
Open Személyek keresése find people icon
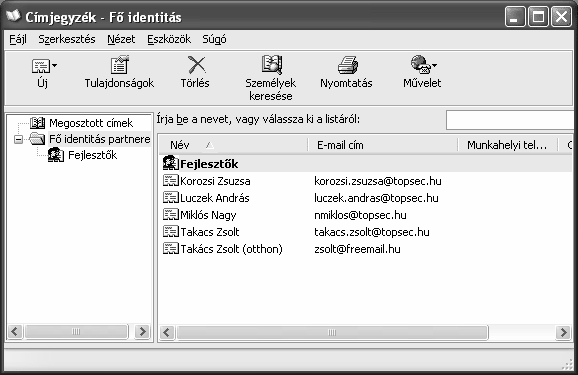tap(272, 65)
